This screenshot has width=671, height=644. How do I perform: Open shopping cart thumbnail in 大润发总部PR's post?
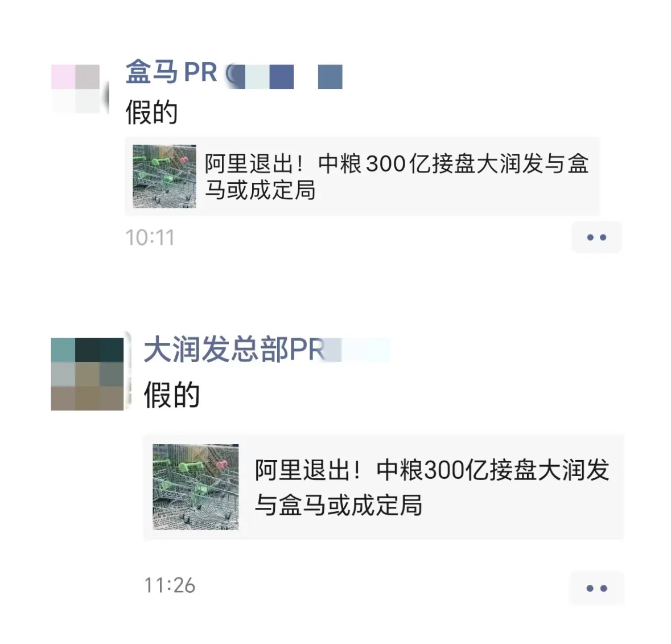pyautogui.click(x=196, y=487)
